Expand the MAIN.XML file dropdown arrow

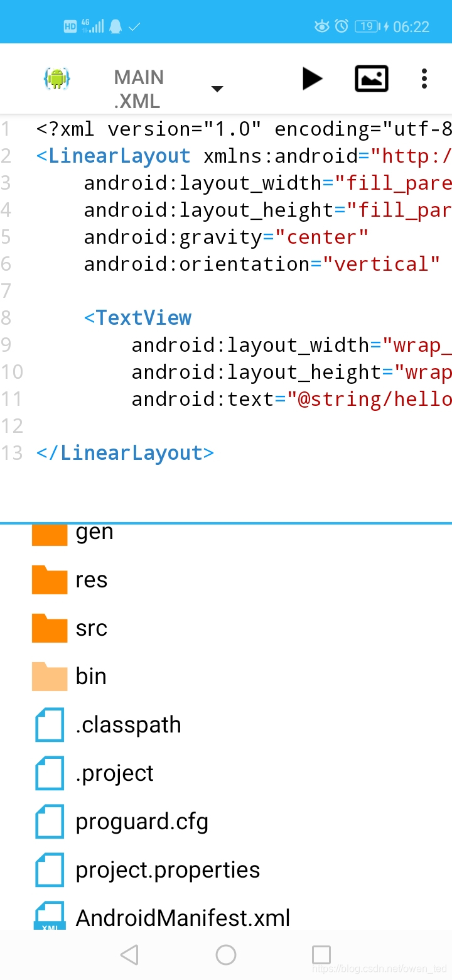pos(217,89)
